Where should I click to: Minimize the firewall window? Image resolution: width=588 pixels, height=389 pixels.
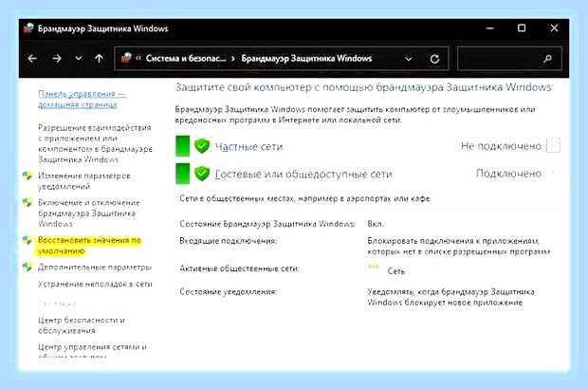tap(489, 28)
